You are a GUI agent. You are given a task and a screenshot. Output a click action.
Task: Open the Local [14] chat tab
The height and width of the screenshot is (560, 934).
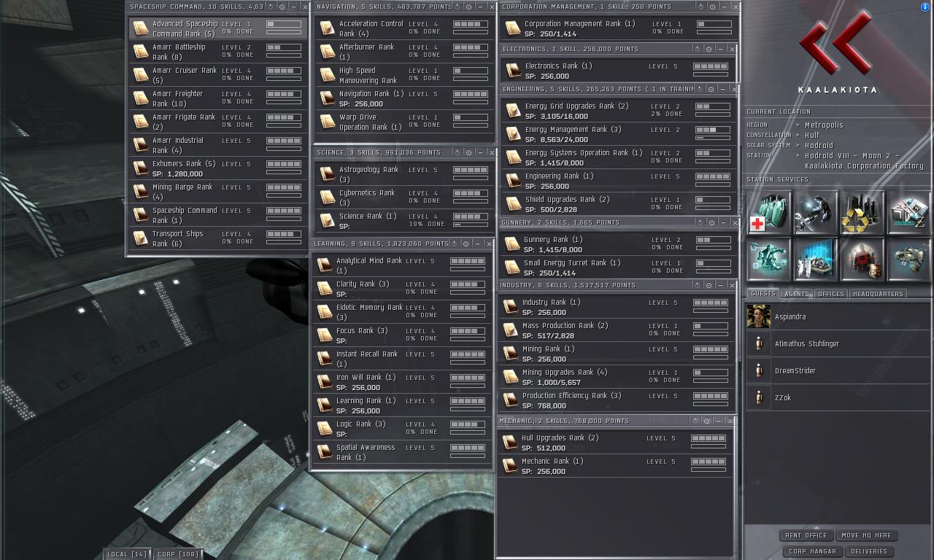(x=127, y=554)
